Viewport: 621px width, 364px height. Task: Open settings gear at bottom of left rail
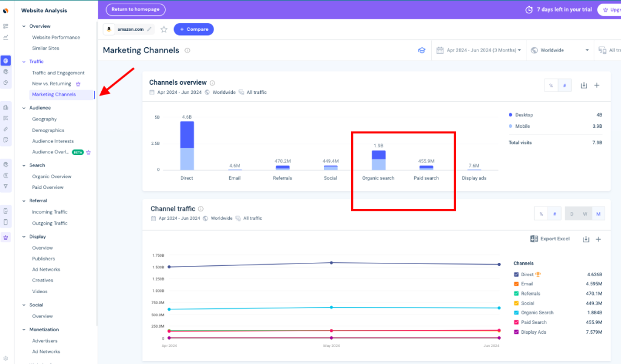(5, 358)
